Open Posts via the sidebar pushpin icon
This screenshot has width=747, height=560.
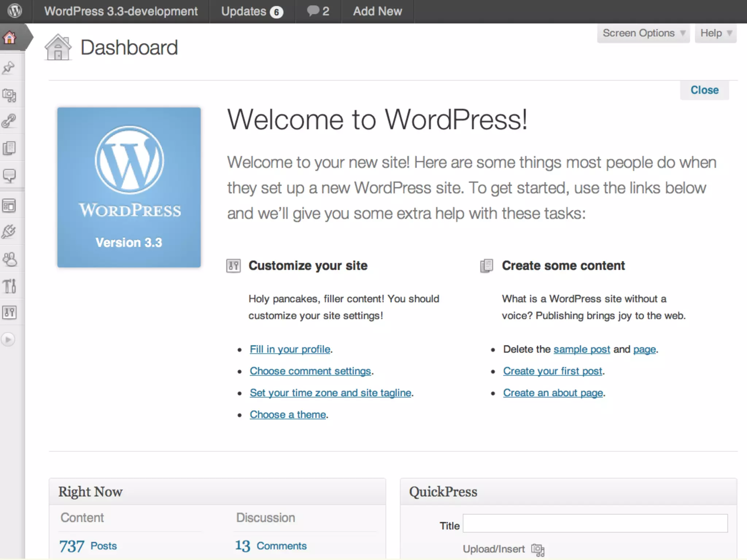9,68
